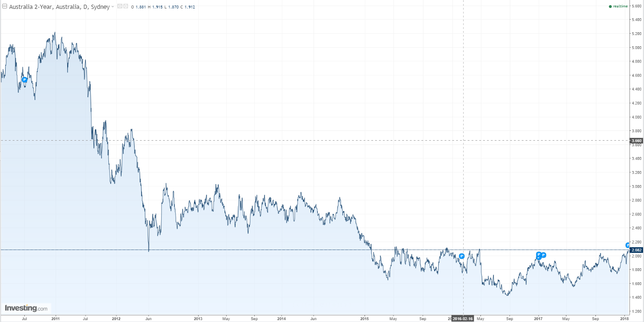
Task: Click the '5.000' price axis label
Action: 636,48
